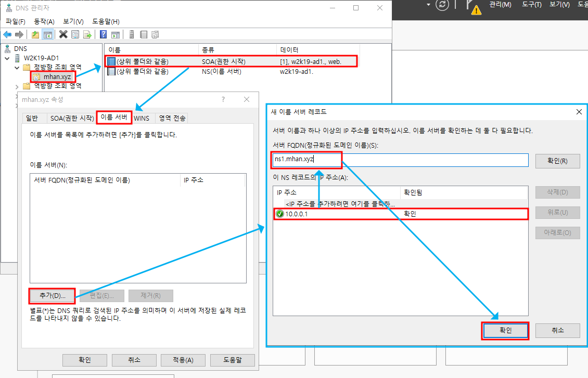
Task: Click the green check icon beside 10.0.0.1
Action: (280, 214)
